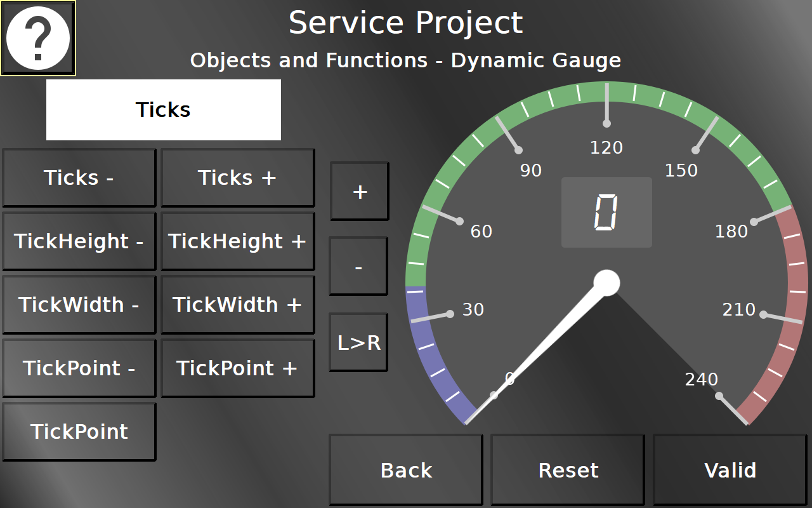This screenshot has width=812, height=508.
Task: Go back using the Back button
Action: pyautogui.click(x=406, y=470)
